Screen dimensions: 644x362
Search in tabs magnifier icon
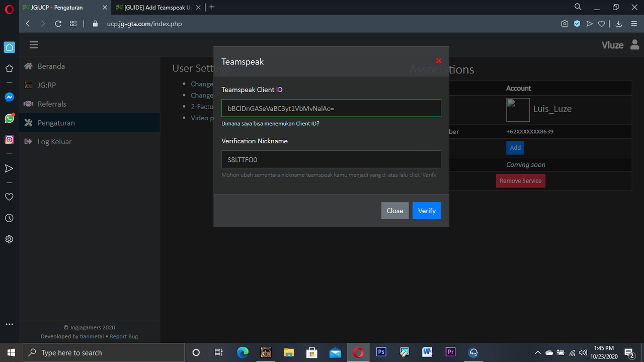point(578,7)
